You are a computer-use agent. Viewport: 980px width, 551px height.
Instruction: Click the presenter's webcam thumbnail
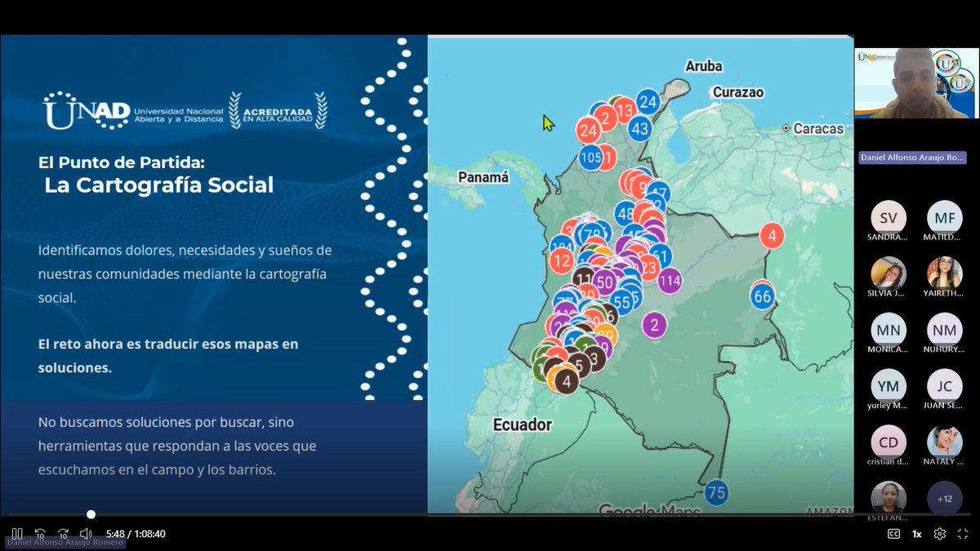click(x=915, y=83)
